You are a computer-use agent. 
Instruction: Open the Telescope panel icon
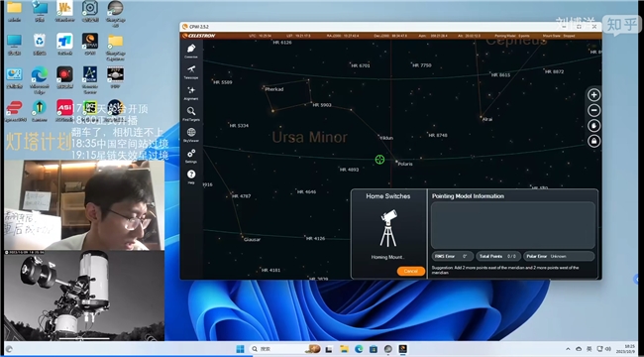click(x=191, y=71)
